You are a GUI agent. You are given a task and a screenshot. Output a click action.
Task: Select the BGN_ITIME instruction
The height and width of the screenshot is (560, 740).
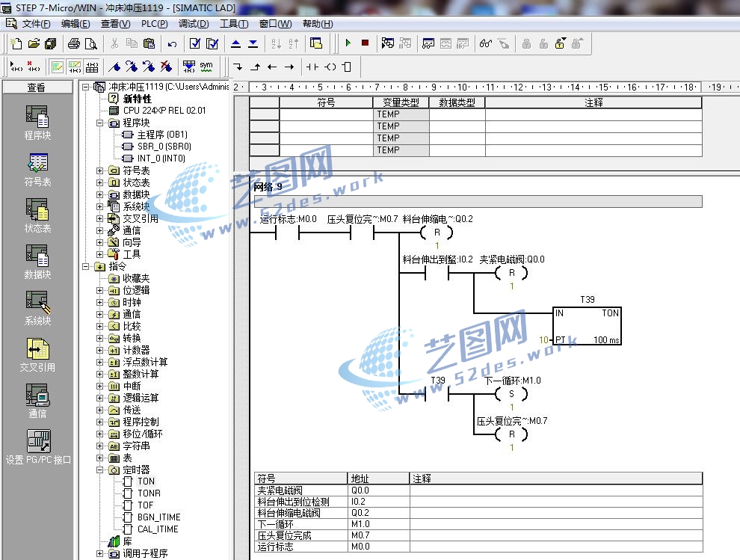pyautogui.click(x=159, y=517)
